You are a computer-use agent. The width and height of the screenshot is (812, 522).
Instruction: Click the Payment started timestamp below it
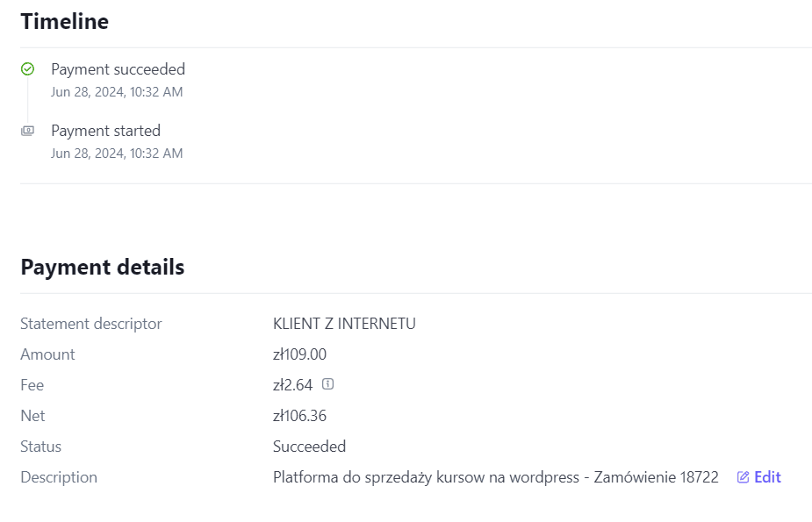[x=117, y=154]
